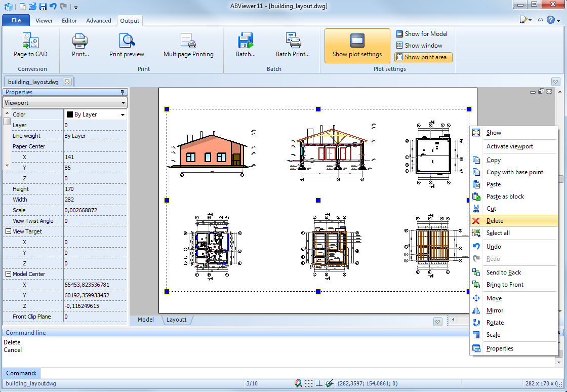The width and height of the screenshot is (567, 392).
Task: Open Batch Print tool
Action: 293,45
